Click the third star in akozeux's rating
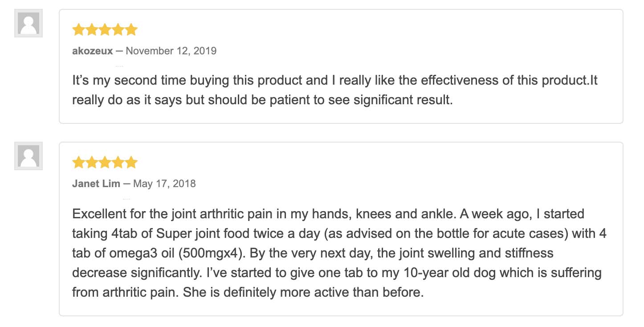 105,30
